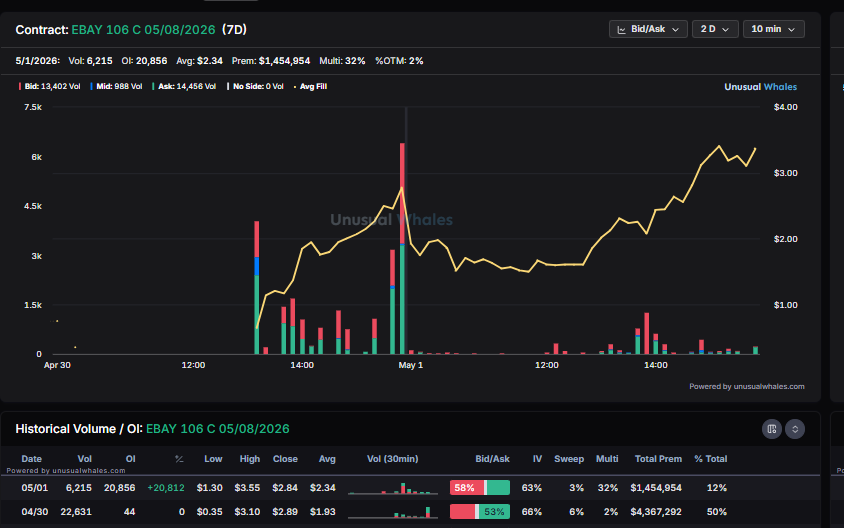This screenshot has height=528, width=844.
Task: Open the Powered by unusualwhales.com link under chart
Action: 747,386
